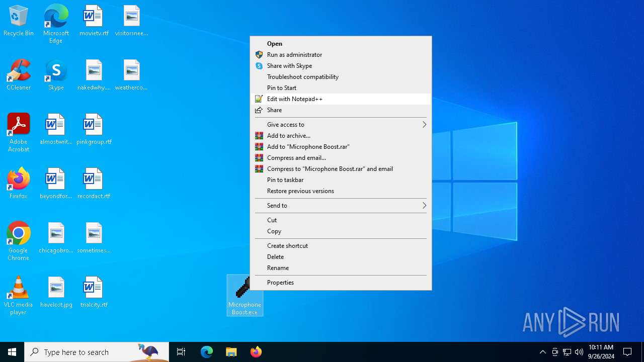Choose Share with Skype
The height and width of the screenshot is (362, 644).
point(341,66)
